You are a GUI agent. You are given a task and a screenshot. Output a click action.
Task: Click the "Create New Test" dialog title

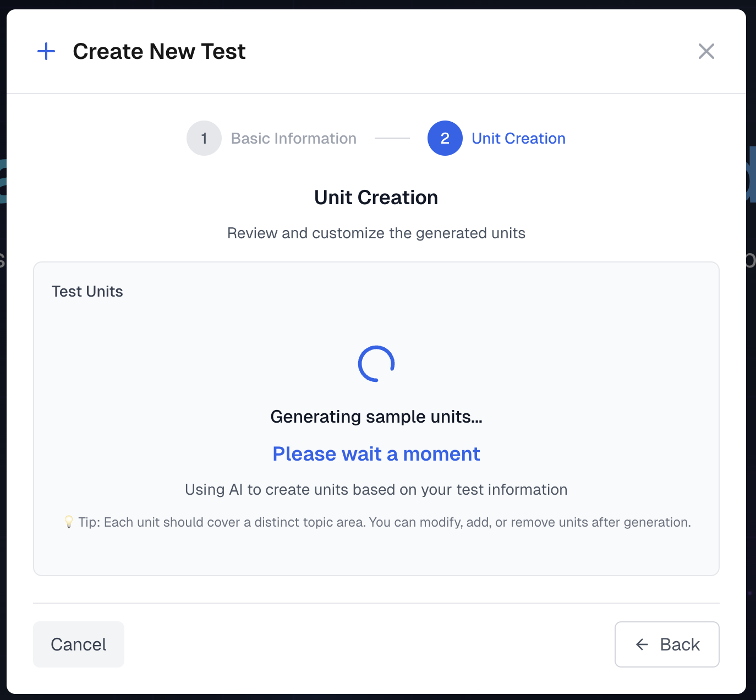pyautogui.click(x=159, y=52)
